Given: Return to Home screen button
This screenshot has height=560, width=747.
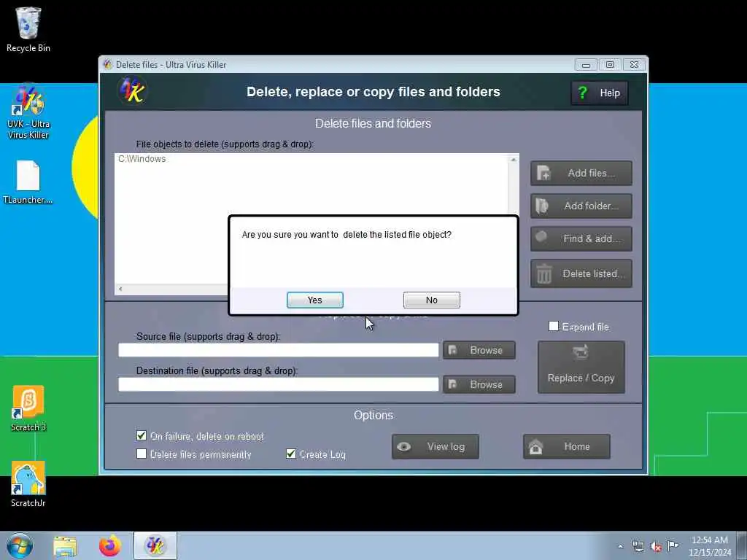Looking at the screenshot, I should point(566,447).
